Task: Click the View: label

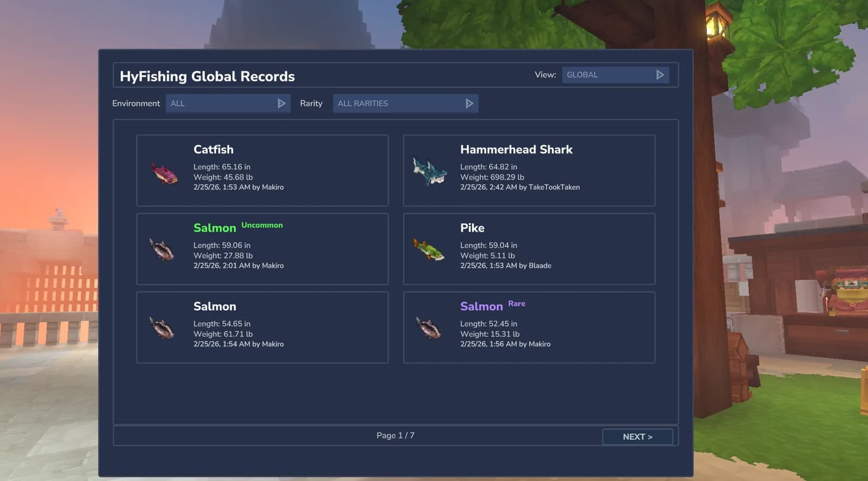Action: (x=545, y=75)
